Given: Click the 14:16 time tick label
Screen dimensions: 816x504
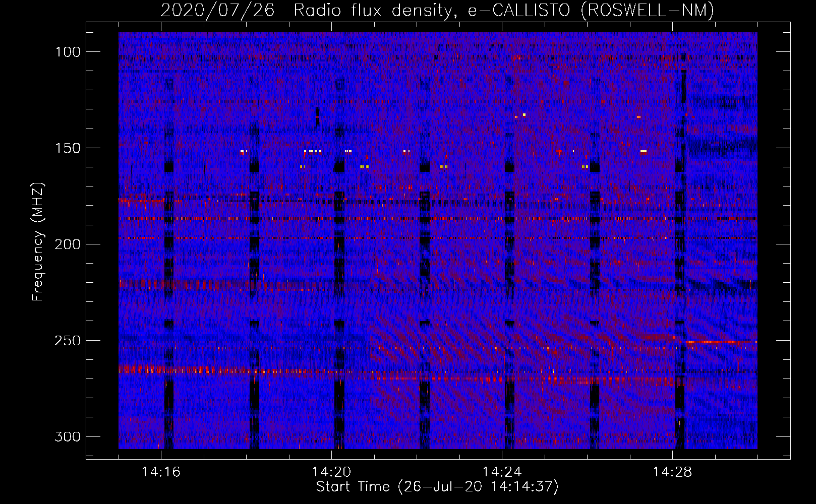Looking at the screenshot, I should (x=161, y=472).
